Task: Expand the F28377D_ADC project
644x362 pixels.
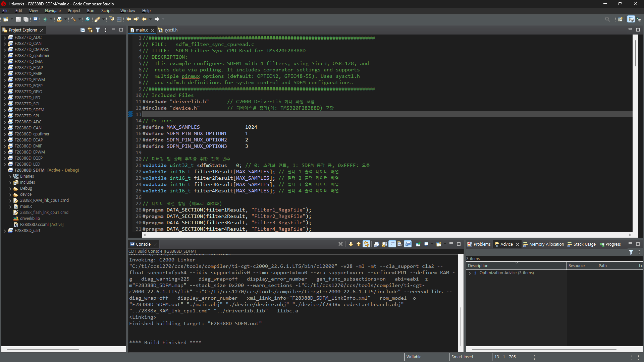Action: pyautogui.click(x=5, y=38)
